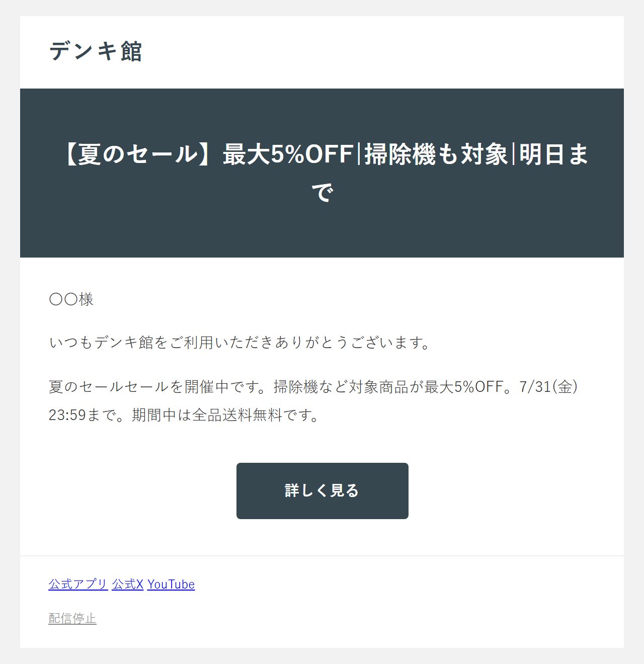Viewport: 644px width, 664px height.
Task: Visit the YouTube footer link
Action: click(171, 584)
